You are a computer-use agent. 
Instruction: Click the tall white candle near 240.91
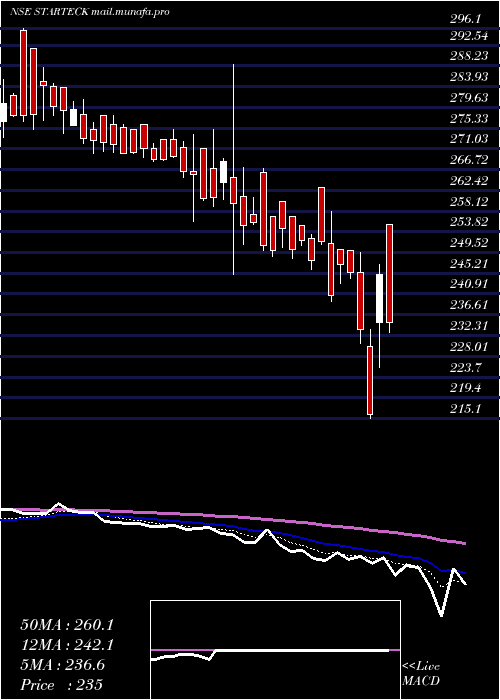point(379,298)
